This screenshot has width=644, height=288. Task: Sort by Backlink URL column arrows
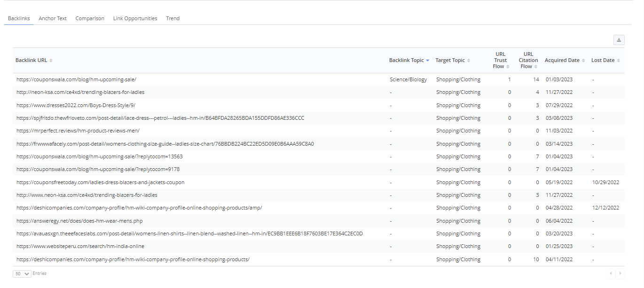coord(51,61)
